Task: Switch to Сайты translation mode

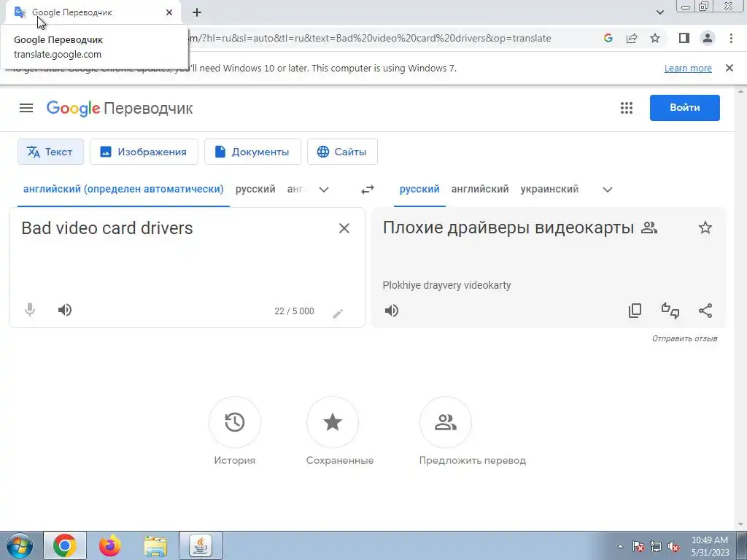Action: click(342, 152)
